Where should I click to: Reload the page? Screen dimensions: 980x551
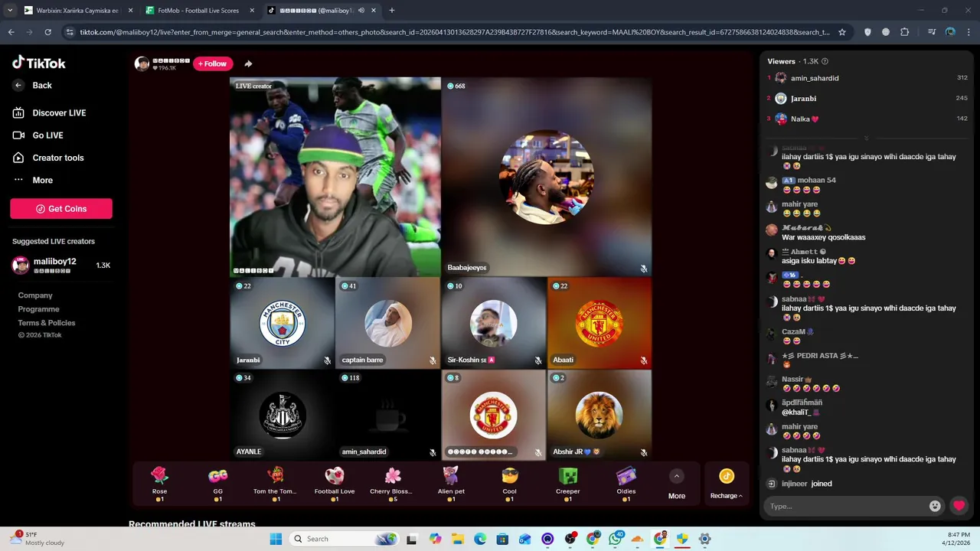47,32
